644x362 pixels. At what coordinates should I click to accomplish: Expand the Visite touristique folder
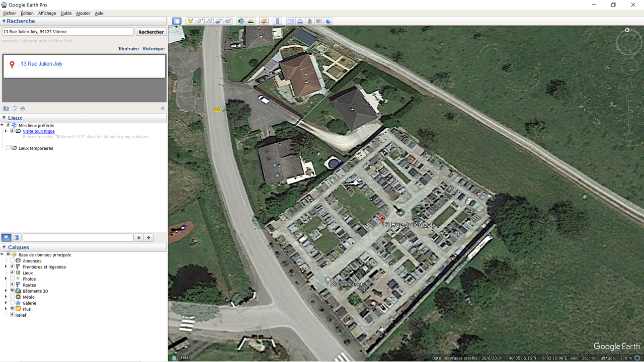click(6, 131)
